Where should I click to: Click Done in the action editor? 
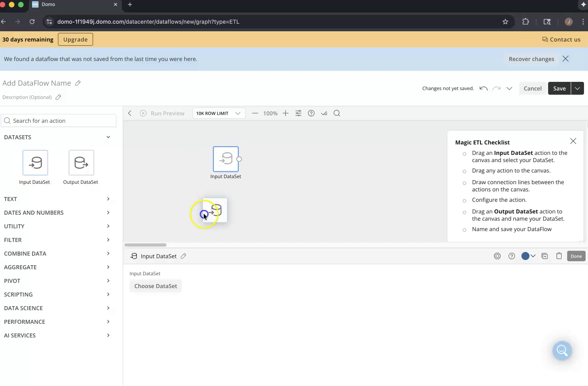tap(576, 256)
